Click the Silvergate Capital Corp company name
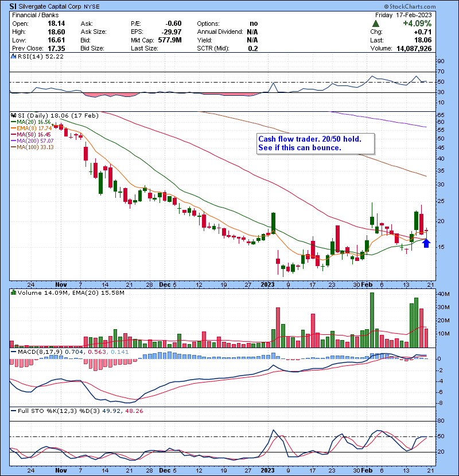 (50, 6)
